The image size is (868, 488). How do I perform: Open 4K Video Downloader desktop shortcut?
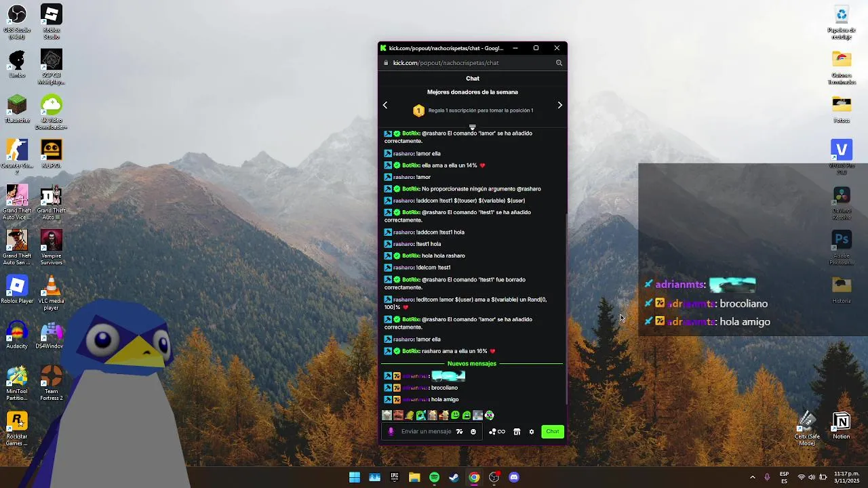(x=52, y=112)
